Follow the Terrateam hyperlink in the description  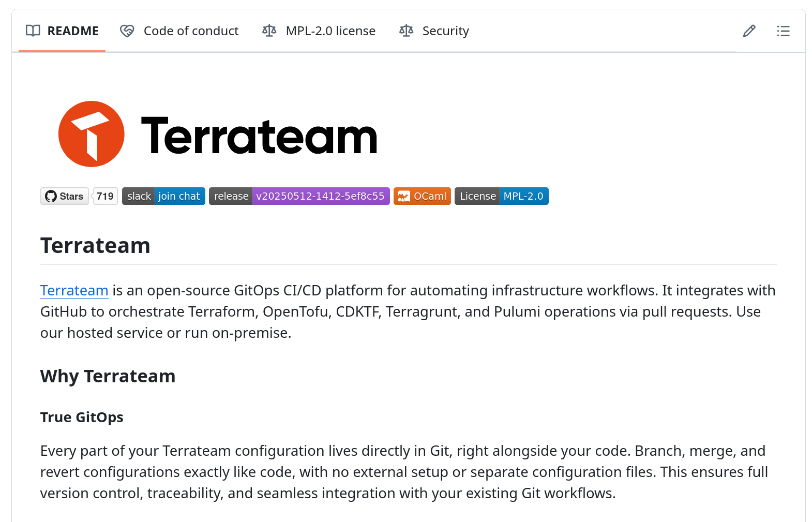click(x=74, y=290)
